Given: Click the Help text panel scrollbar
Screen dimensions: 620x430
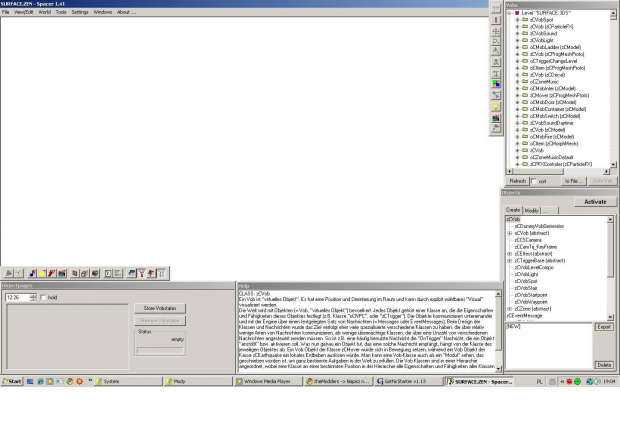Looking at the screenshot, I should pos(498,331).
